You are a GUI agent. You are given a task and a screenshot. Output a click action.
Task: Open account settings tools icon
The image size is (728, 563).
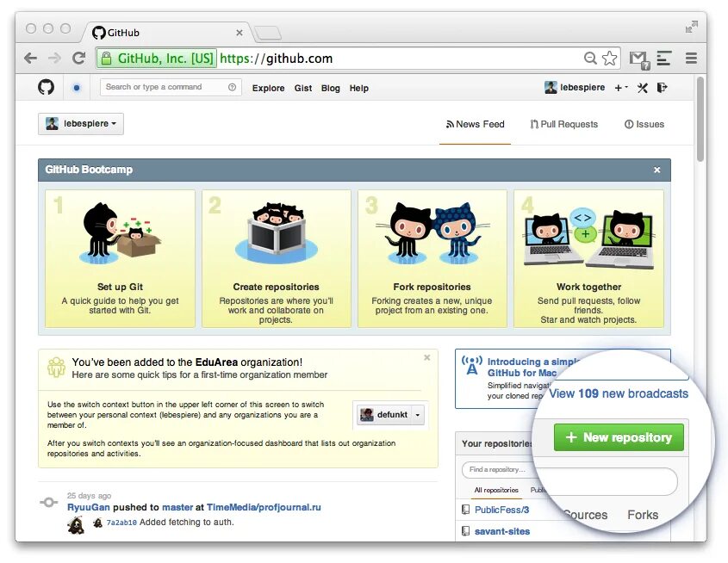(643, 88)
